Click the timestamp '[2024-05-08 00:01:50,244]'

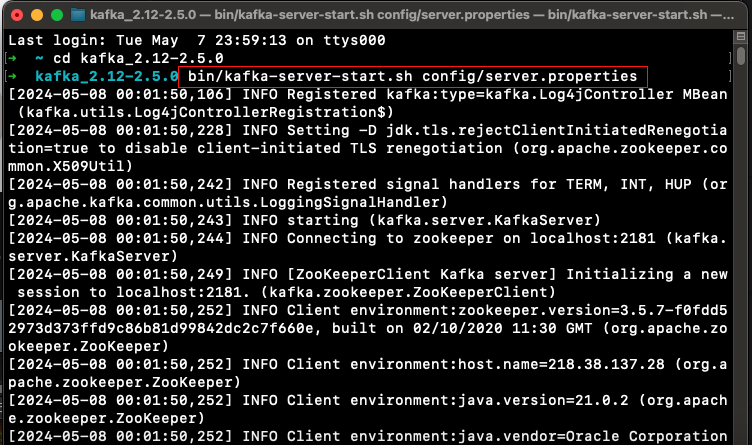pyautogui.click(x=120, y=238)
